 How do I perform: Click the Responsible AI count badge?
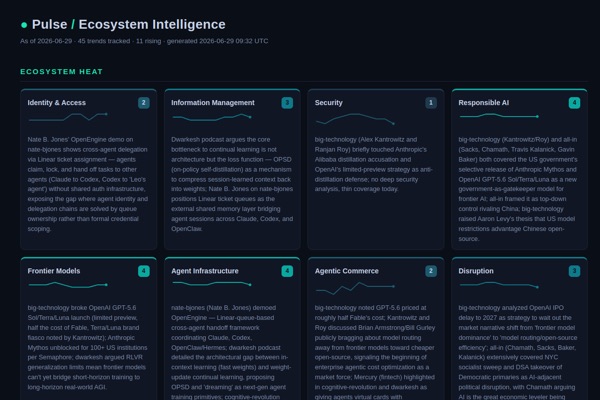(x=574, y=103)
